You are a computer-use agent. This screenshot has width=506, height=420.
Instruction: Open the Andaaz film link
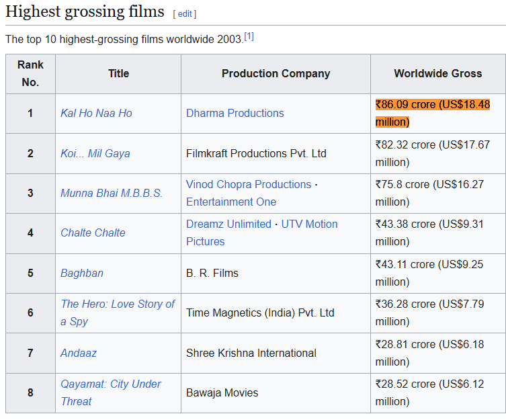click(79, 353)
